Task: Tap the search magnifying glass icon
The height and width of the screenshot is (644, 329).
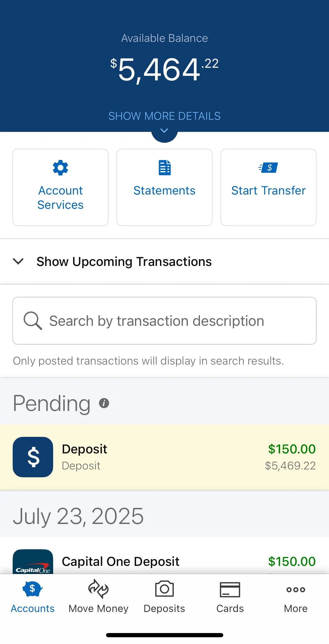Action: tap(33, 320)
